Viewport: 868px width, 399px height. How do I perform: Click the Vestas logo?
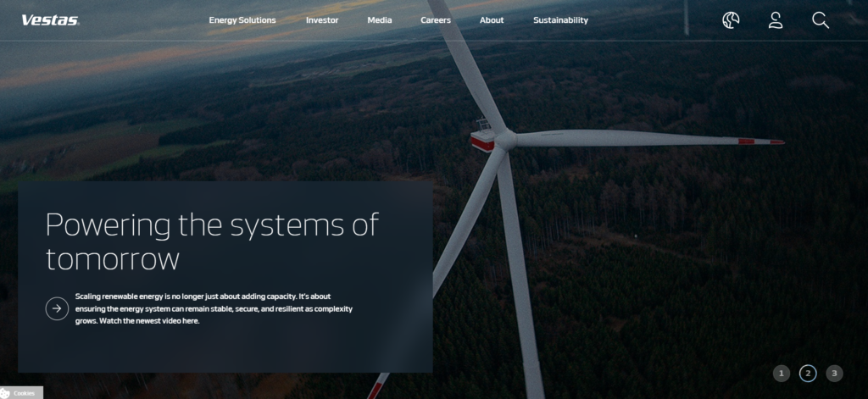click(x=50, y=20)
